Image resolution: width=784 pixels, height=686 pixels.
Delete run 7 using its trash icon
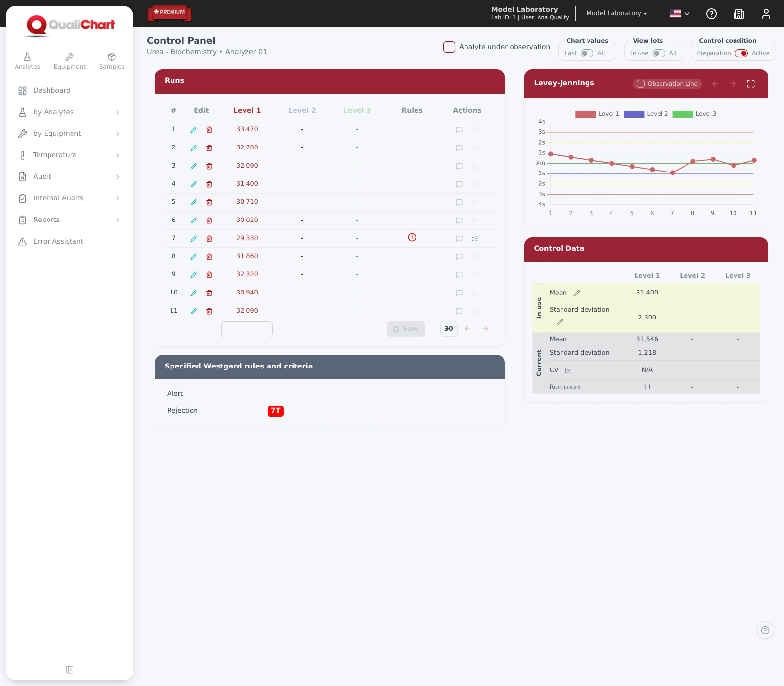[209, 239]
